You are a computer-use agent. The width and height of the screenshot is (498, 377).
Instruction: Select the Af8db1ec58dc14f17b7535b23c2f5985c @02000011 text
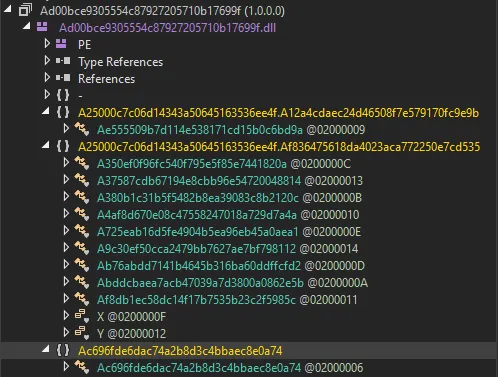(227, 300)
